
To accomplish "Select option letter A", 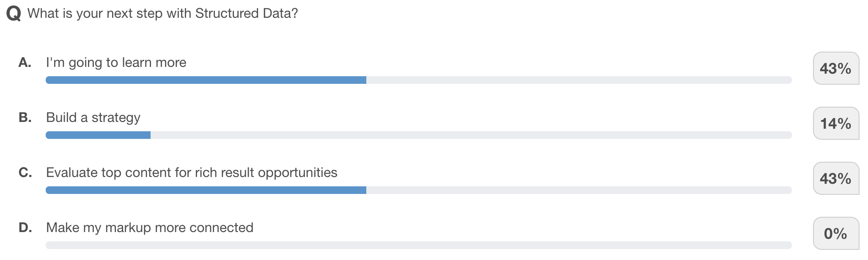I will click(25, 63).
